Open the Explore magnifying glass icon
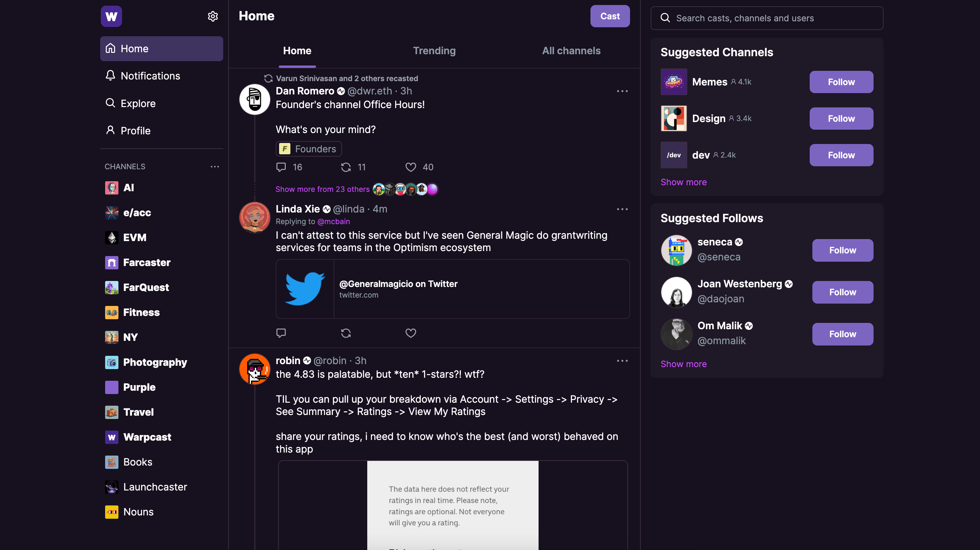This screenshot has height=550, width=980. coord(110,103)
